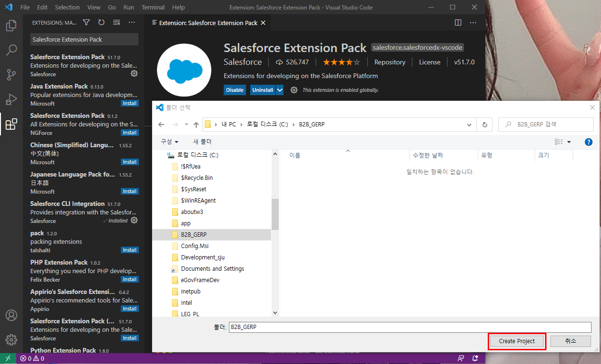
Task: Open the Search view in activity bar
Action: (11, 50)
